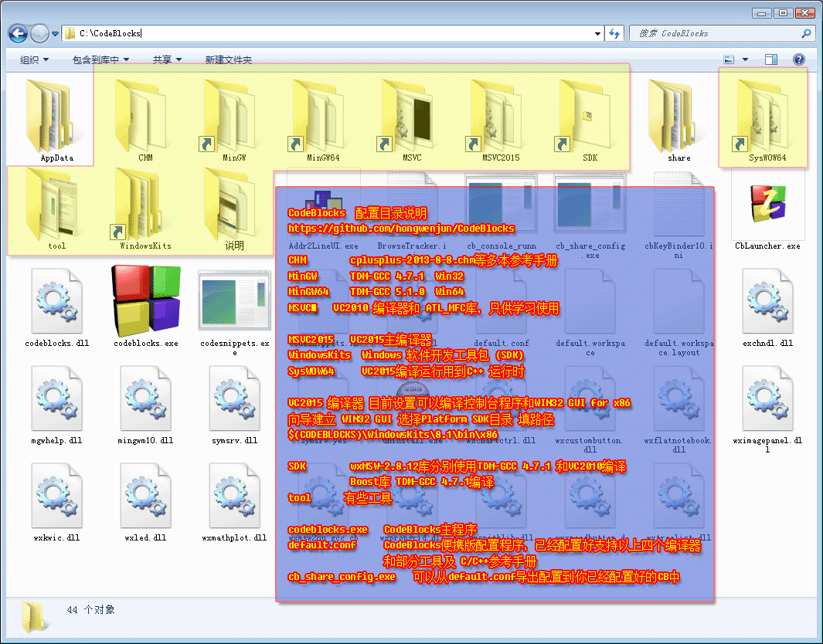This screenshot has height=644, width=823.
Task: Expand the address bar previous locations dropdown
Action: click(597, 33)
